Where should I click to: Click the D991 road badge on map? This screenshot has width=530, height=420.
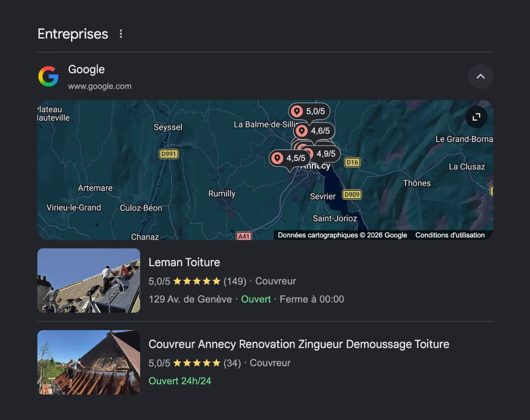click(x=169, y=154)
